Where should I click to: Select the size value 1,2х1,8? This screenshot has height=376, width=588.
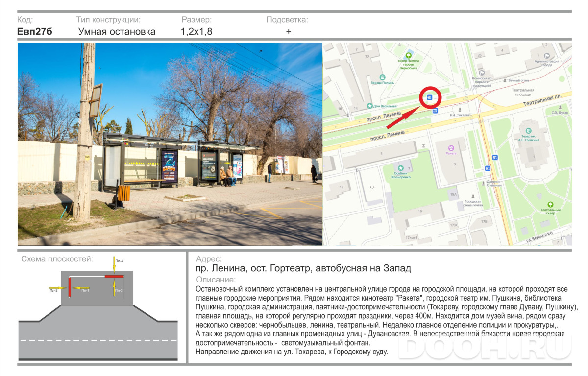[196, 32]
